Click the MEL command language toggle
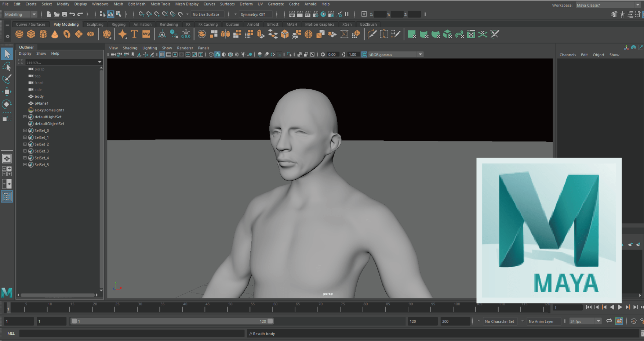The height and width of the screenshot is (341, 644). (11, 333)
